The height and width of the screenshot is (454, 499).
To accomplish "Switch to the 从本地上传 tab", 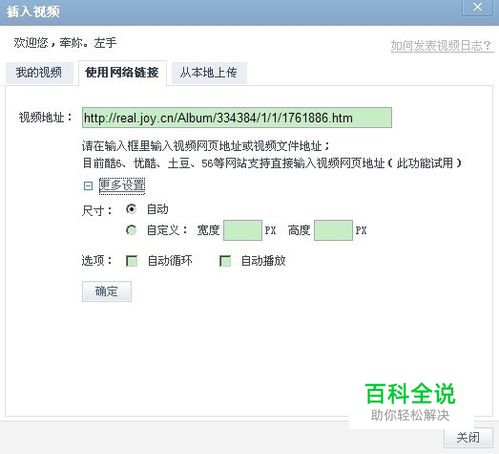I will pos(209,72).
